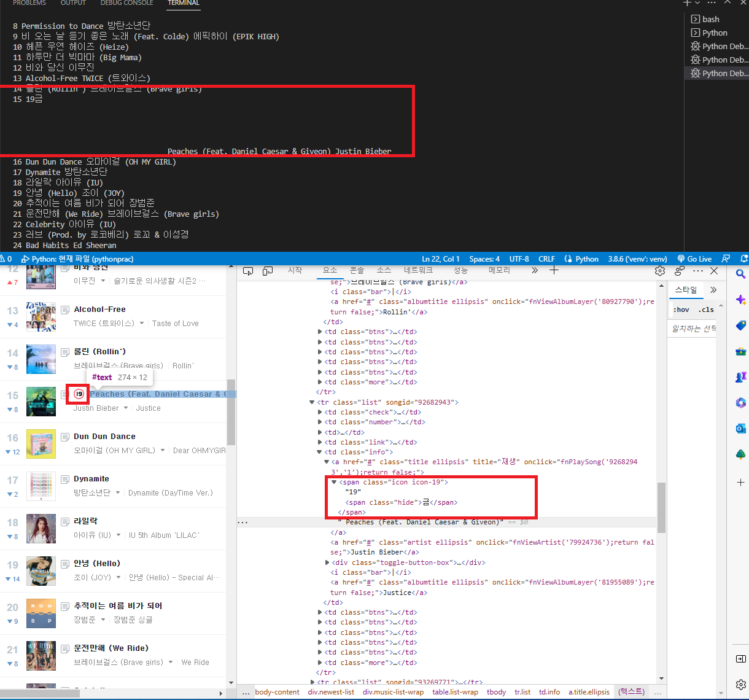749x700 pixels.
Task: Open lyrics icon for Dun Dun Dance
Action: pos(66,437)
